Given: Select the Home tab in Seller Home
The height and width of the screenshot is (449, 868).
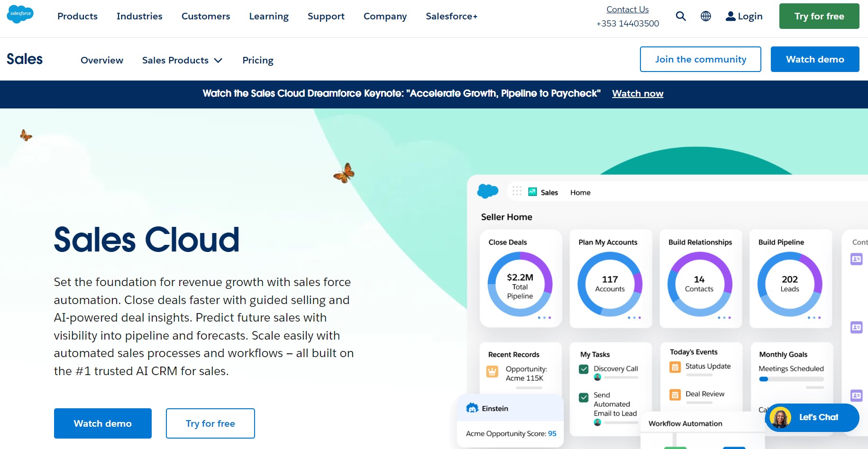Looking at the screenshot, I should (x=580, y=192).
